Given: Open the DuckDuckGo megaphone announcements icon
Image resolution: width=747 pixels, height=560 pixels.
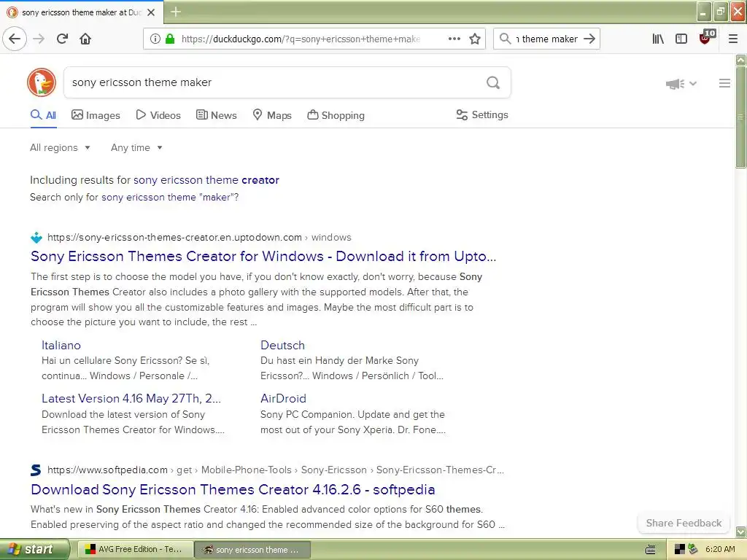Looking at the screenshot, I should (675, 84).
